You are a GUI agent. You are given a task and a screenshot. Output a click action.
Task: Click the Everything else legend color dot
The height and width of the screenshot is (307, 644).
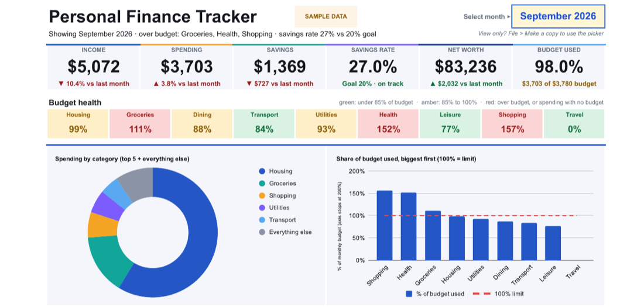262,232
